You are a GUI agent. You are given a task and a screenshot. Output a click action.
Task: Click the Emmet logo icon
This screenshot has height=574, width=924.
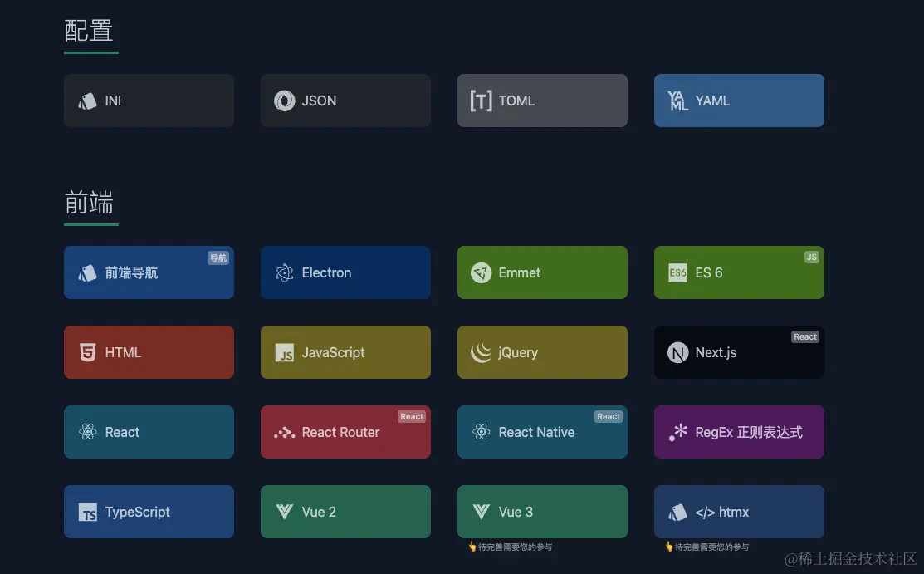tap(481, 272)
